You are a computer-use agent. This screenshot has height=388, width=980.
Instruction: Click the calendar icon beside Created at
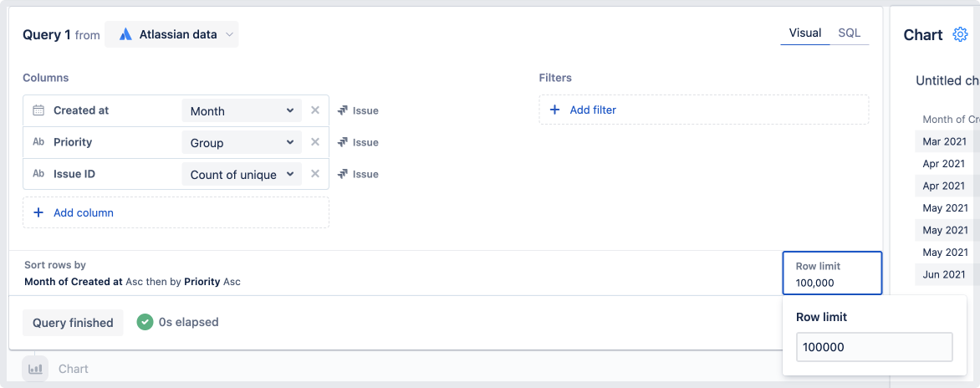(x=38, y=110)
